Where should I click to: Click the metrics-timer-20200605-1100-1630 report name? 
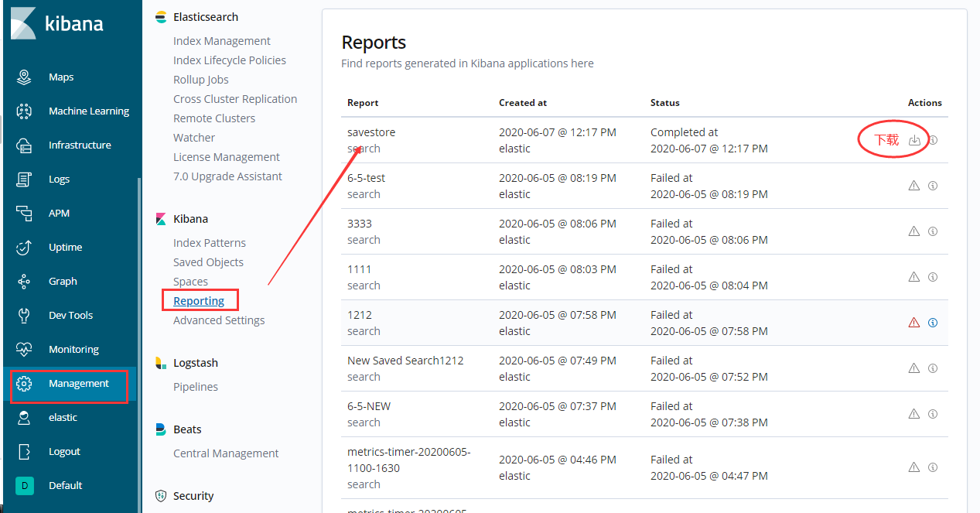click(408, 460)
